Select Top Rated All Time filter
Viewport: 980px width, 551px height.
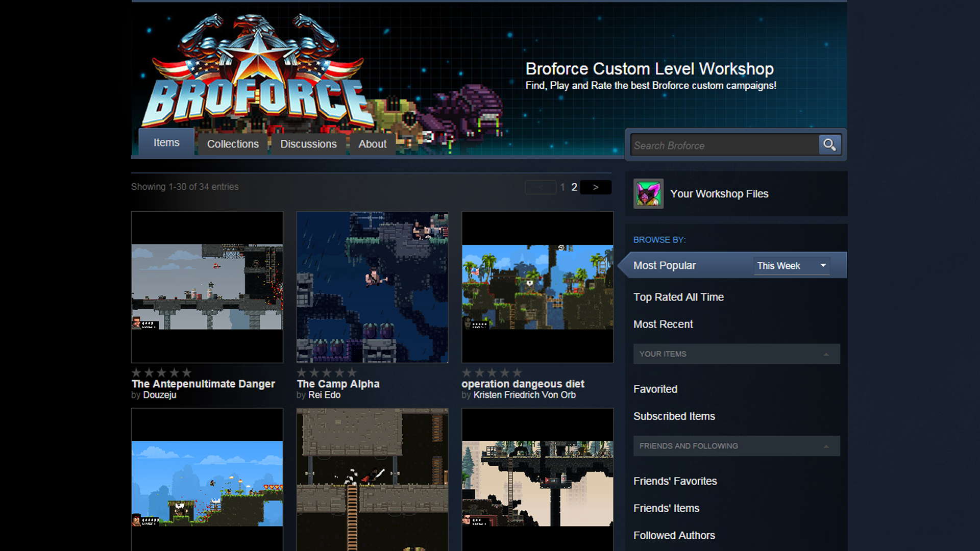[x=678, y=297]
